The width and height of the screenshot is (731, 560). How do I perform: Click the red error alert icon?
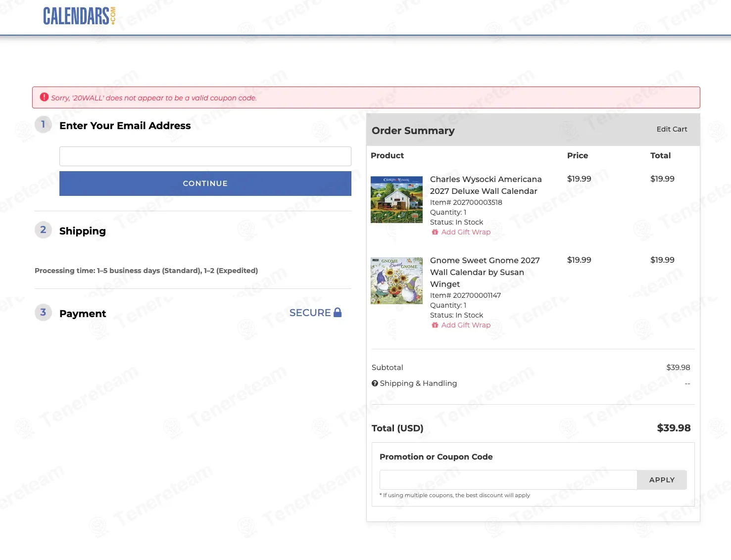pos(44,97)
